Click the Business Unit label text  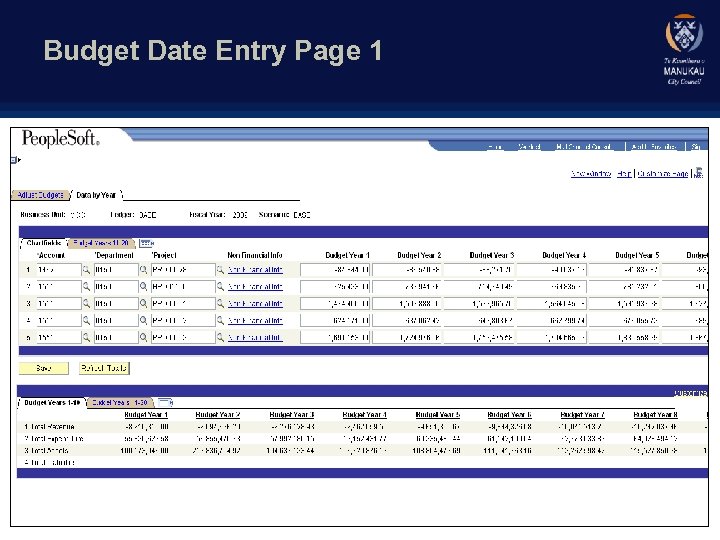pos(43,215)
